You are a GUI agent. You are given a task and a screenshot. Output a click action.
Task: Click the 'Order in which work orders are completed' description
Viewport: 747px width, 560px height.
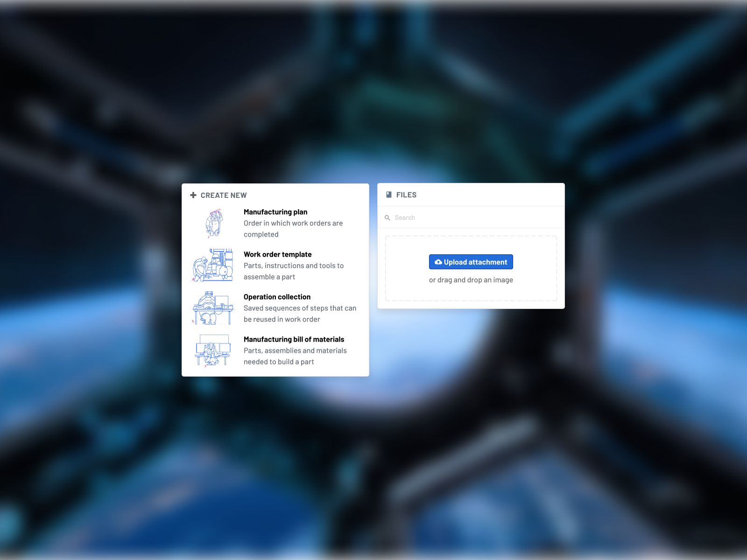[293, 229]
